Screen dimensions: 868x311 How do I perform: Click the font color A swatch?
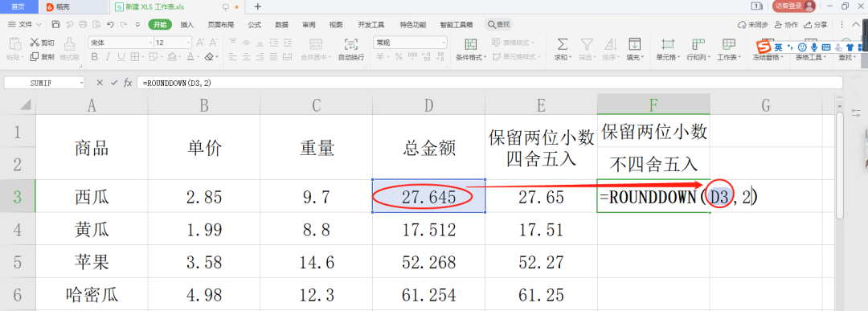pos(190,56)
